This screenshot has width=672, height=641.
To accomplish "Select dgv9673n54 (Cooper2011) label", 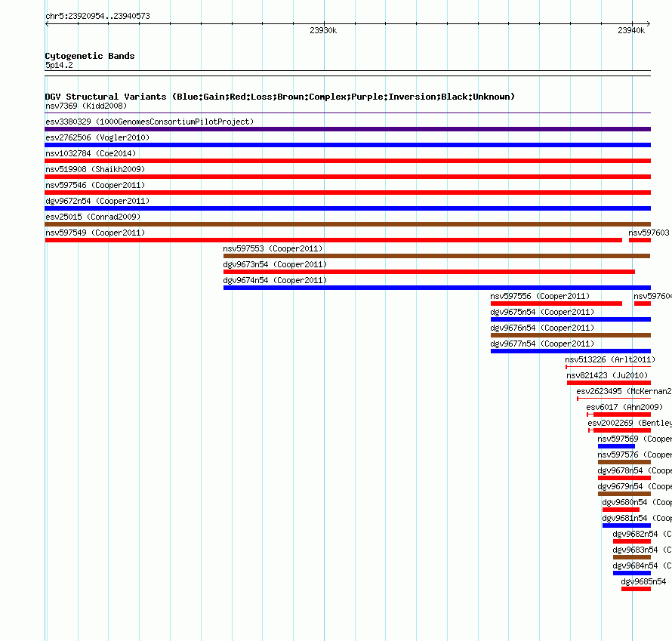I will click(x=275, y=264).
